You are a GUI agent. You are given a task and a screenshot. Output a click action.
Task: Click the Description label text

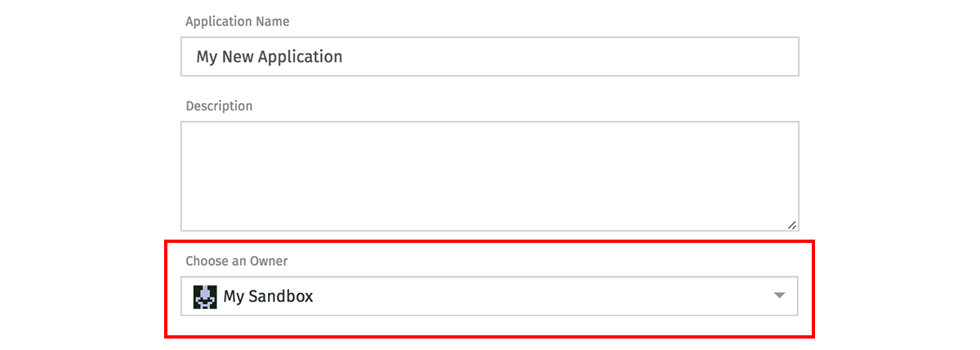coord(219,106)
